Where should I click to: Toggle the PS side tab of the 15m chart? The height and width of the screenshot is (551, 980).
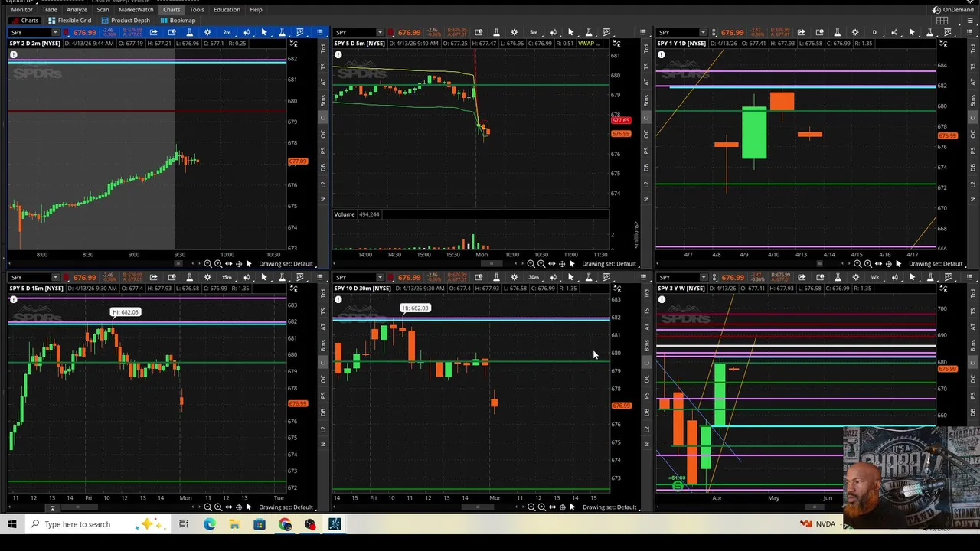323,395
